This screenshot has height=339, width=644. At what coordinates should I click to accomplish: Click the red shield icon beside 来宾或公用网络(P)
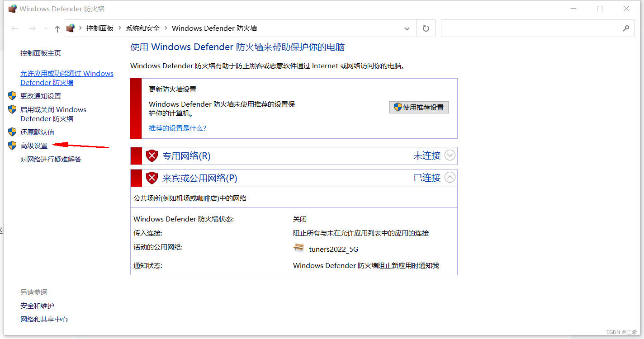[152, 178]
